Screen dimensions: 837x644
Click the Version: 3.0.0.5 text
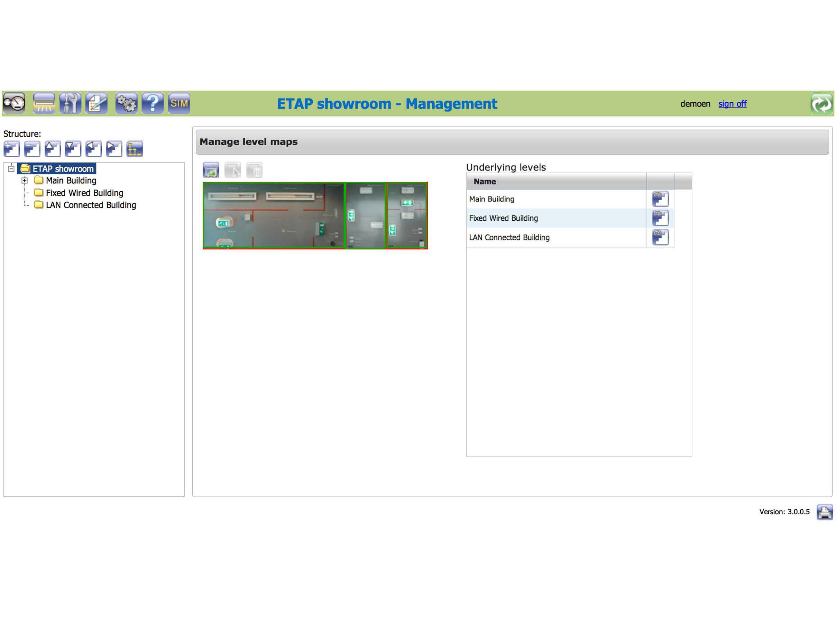[x=784, y=512]
